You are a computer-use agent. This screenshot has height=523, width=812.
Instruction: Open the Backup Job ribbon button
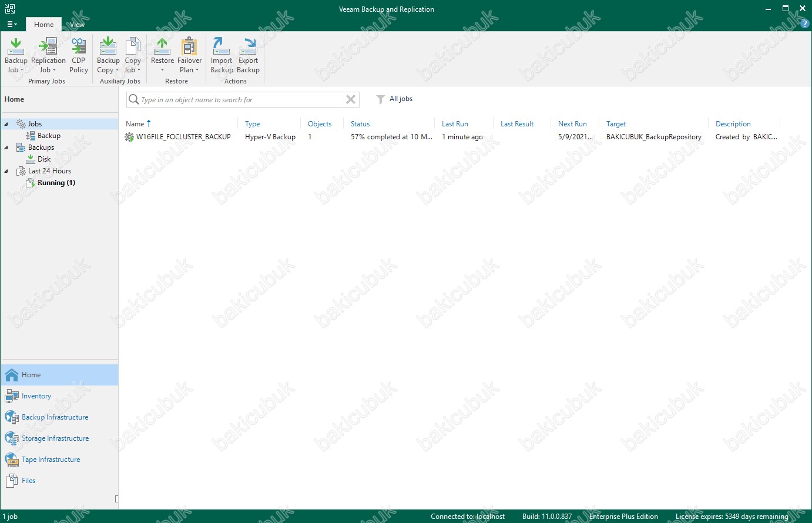[x=16, y=55]
